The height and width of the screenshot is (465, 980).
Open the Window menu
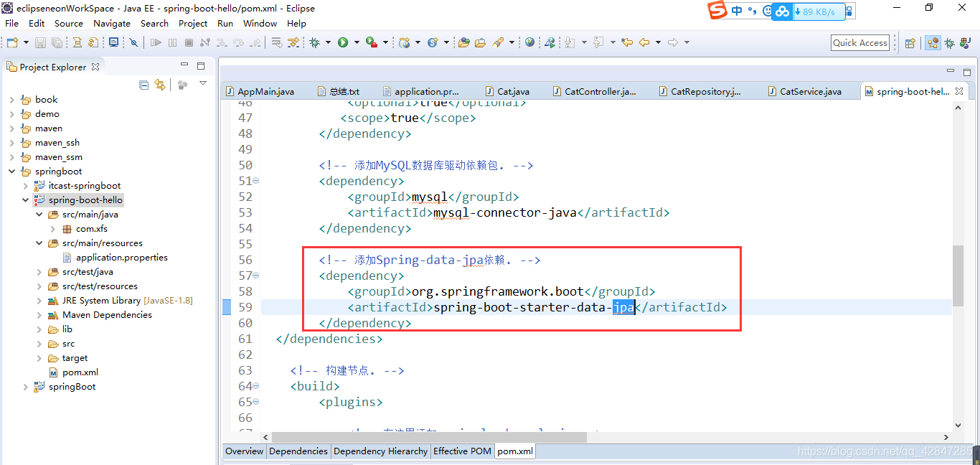click(260, 23)
